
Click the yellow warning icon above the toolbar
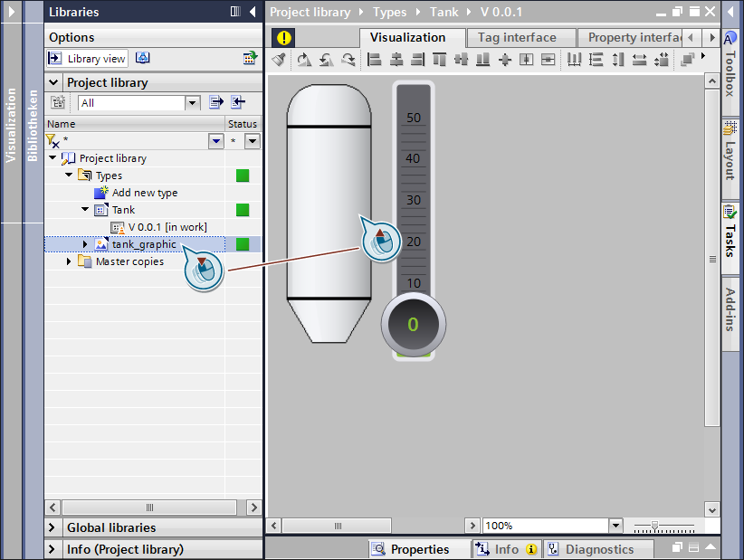tap(284, 38)
